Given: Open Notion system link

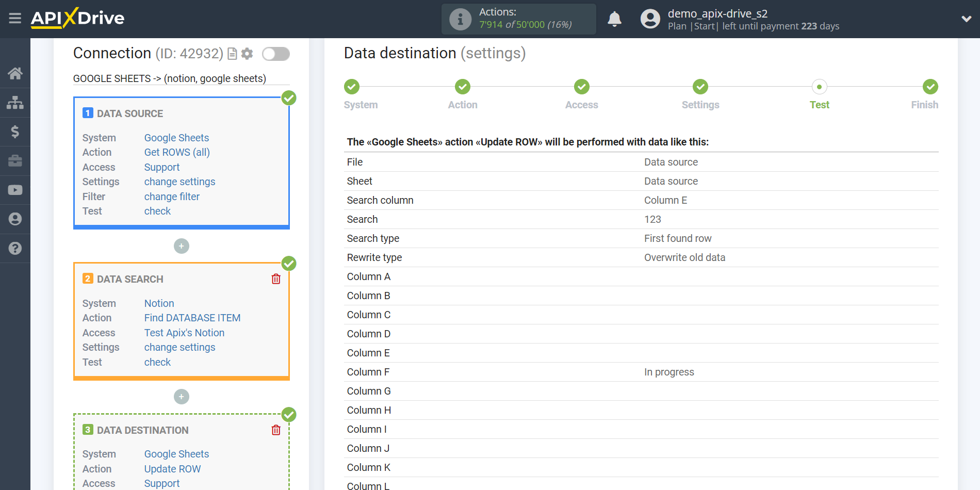Looking at the screenshot, I should click(159, 303).
